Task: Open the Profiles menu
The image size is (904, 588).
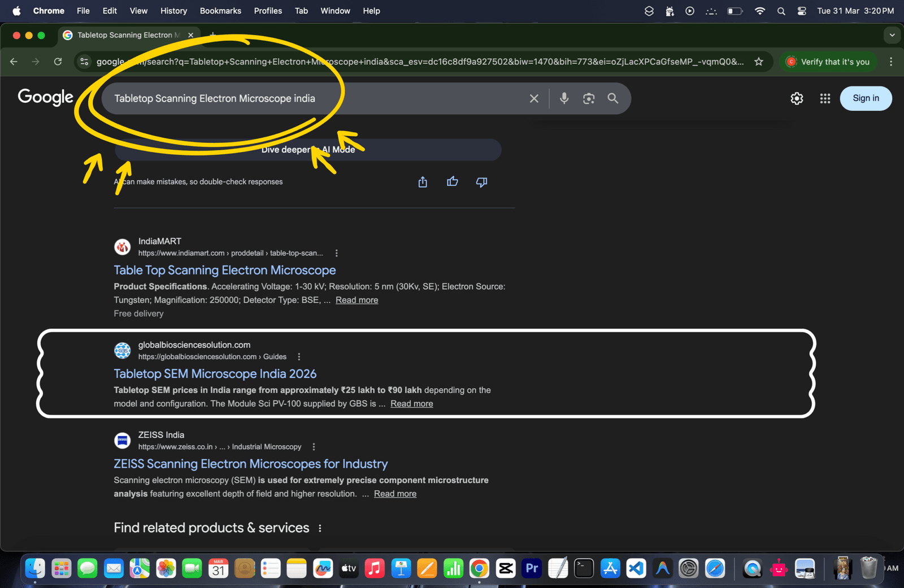Action: (x=268, y=11)
